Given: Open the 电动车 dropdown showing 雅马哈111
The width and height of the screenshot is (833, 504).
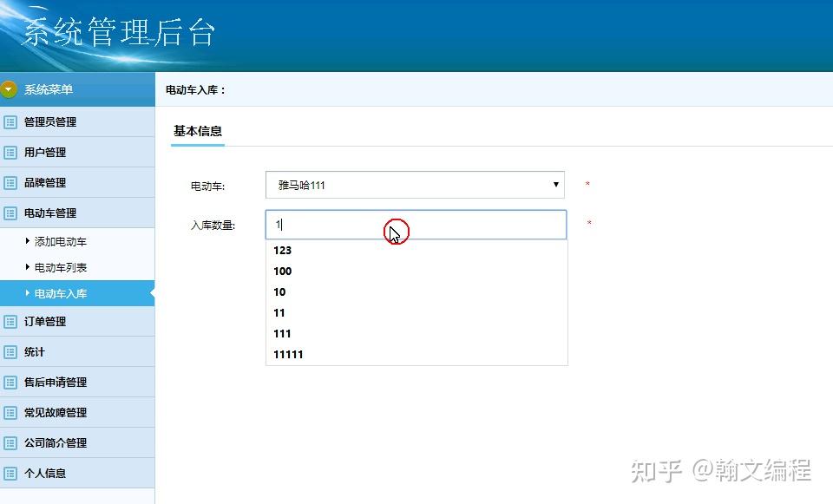Looking at the screenshot, I should [x=415, y=185].
